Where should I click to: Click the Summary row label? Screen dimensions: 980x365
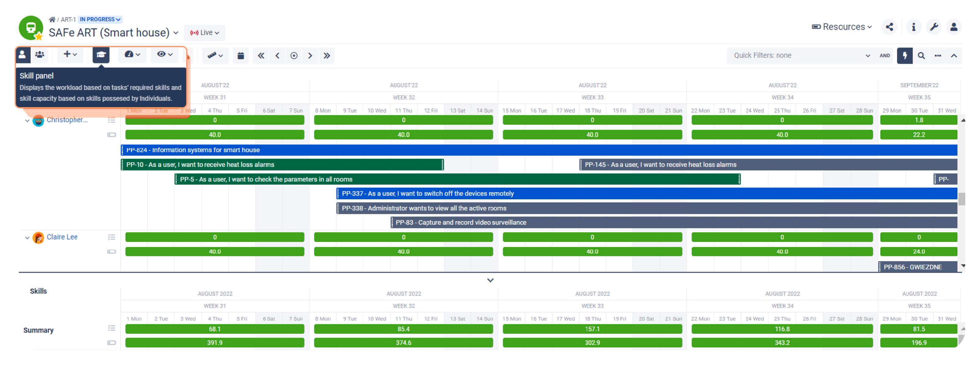point(38,331)
